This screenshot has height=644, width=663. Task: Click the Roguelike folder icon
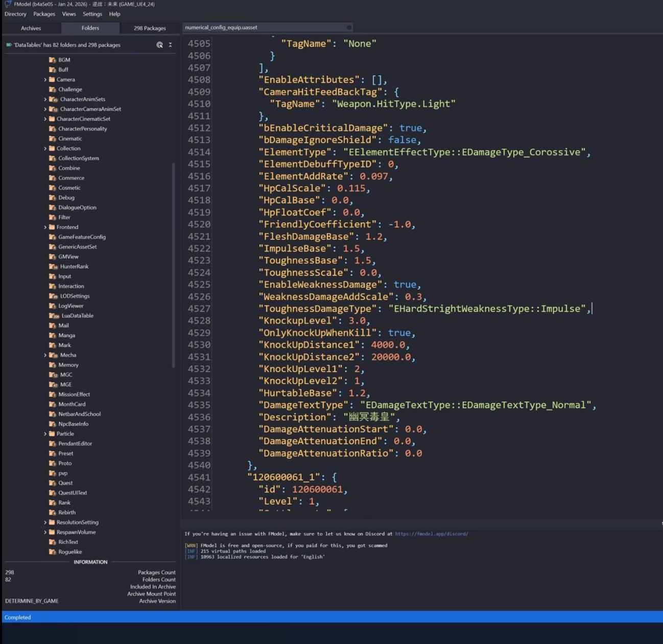[x=52, y=552]
